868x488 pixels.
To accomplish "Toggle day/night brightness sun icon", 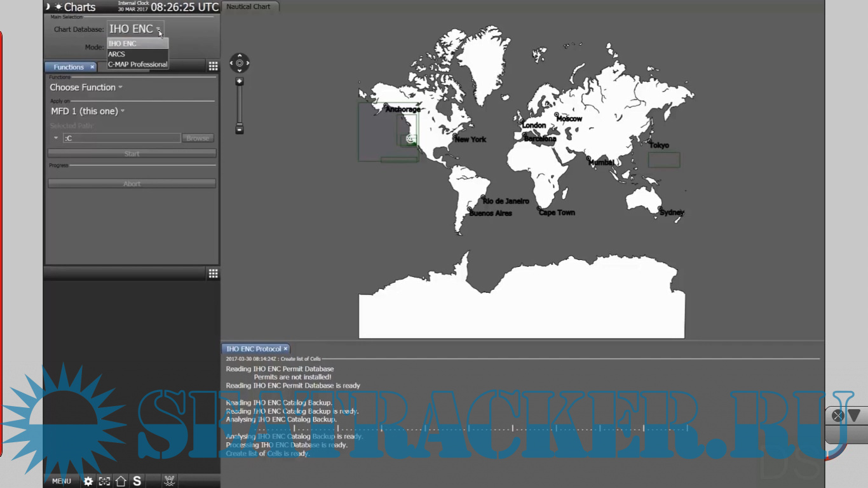I will 58,7.
